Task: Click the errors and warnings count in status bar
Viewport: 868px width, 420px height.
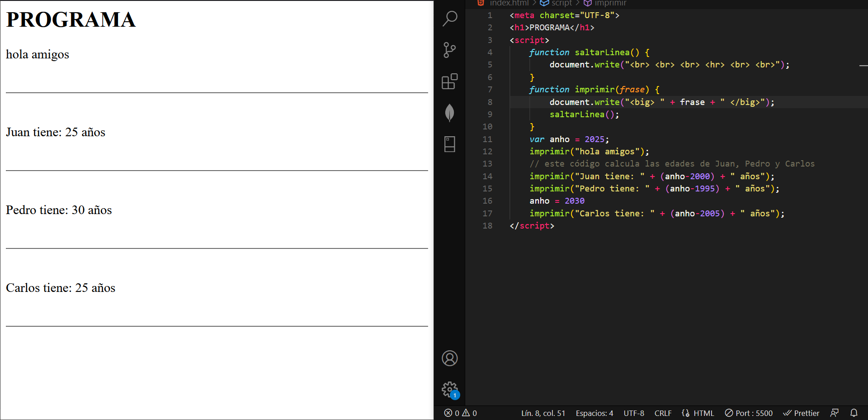Action: coord(460,413)
